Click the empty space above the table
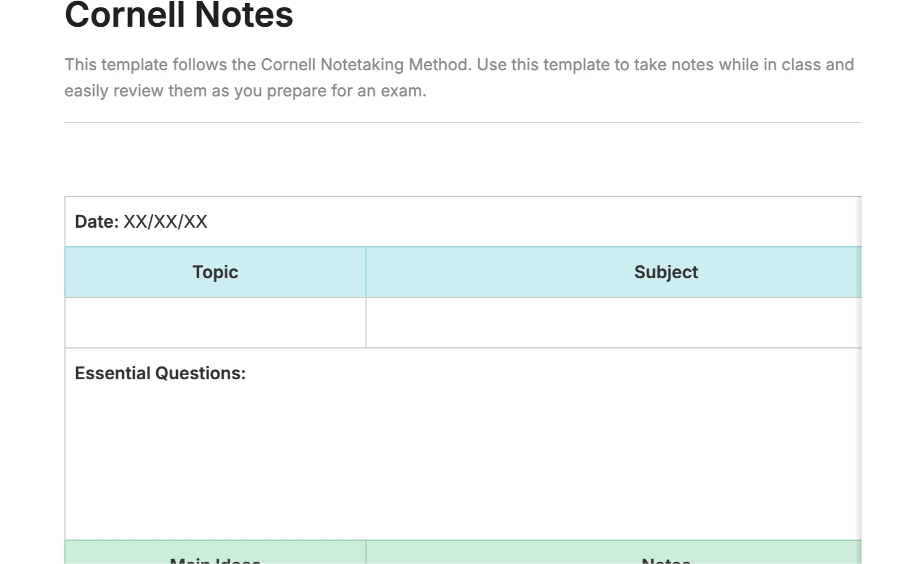 [x=463, y=160]
